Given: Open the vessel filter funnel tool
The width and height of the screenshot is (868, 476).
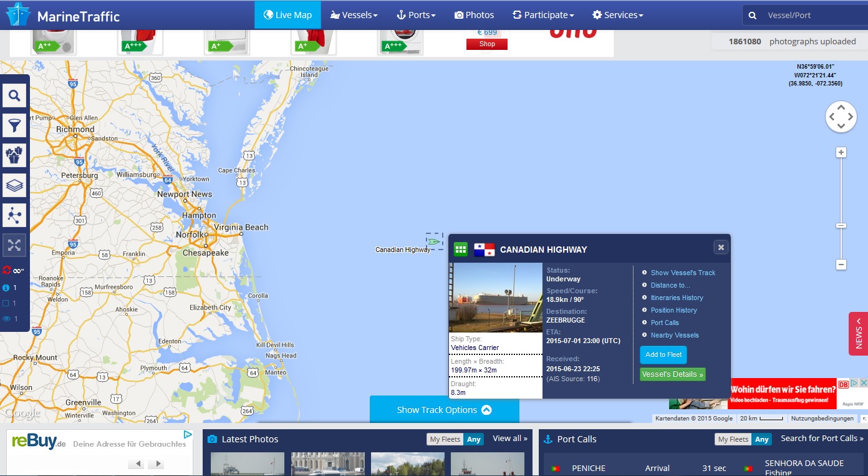Looking at the screenshot, I should pyautogui.click(x=14, y=125).
